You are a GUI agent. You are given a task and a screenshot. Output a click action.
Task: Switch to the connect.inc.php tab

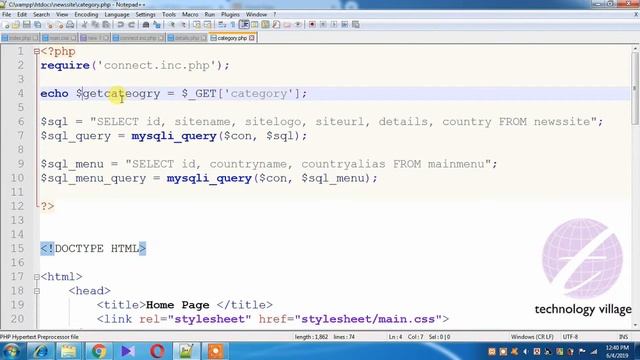tap(138, 38)
